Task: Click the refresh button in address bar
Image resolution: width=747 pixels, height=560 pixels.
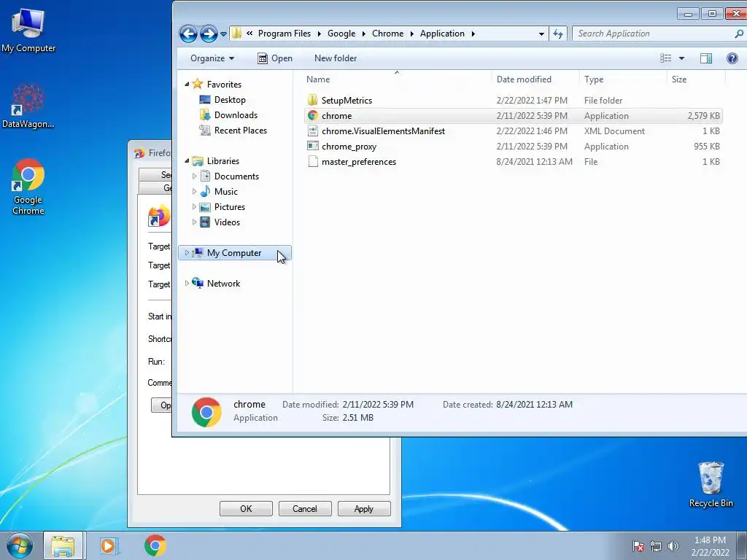Action: coord(558,34)
